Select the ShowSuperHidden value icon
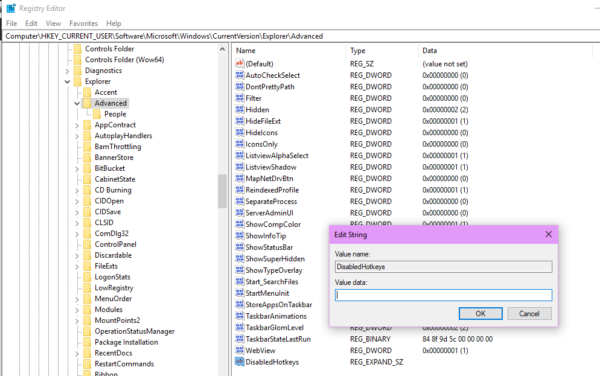The width and height of the screenshot is (600, 376). point(240,259)
